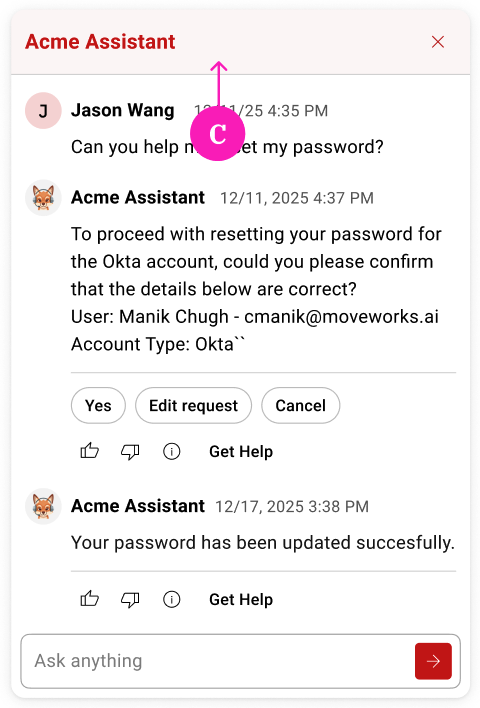Close the Acme Assistant chat panel
The height and width of the screenshot is (708, 480).
click(x=438, y=42)
